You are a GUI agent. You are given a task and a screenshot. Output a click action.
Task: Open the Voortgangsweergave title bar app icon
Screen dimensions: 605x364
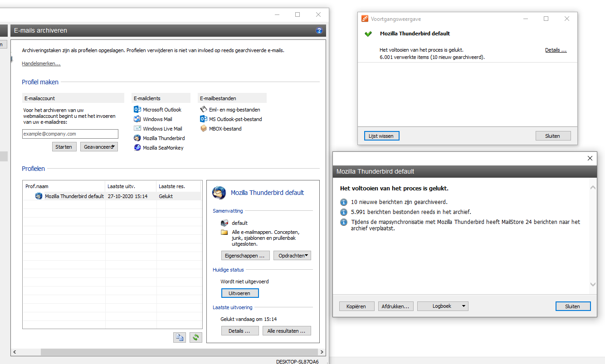click(x=365, y=19)
